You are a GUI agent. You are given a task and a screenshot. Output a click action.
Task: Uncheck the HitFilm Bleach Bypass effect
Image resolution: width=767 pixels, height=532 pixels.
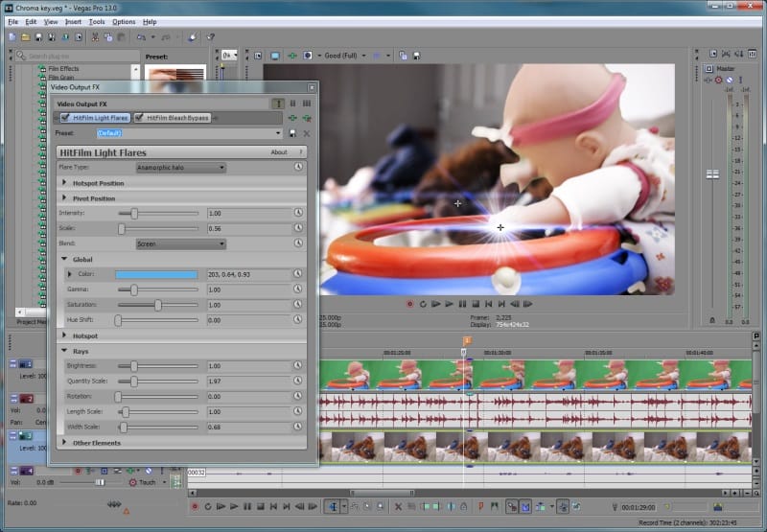[x=139, y=118]
